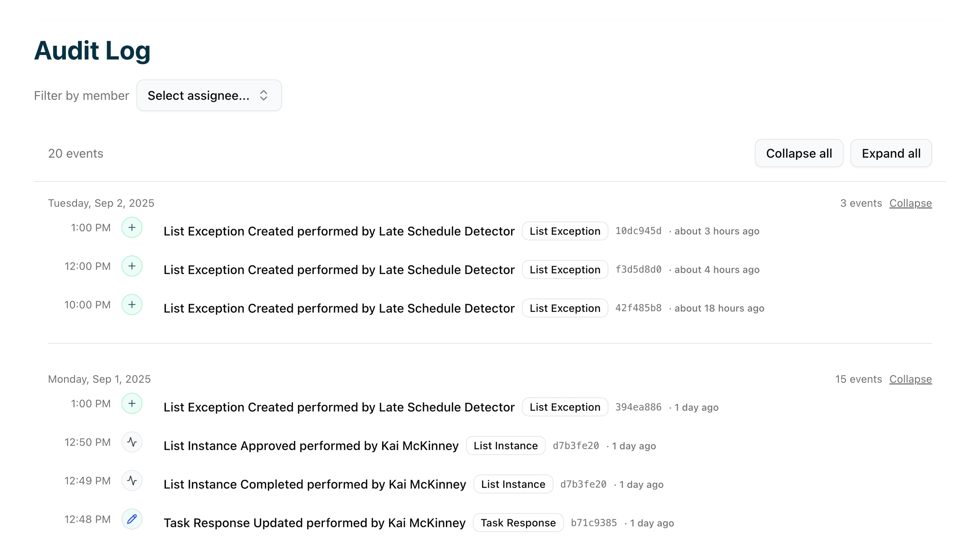The width and height of the screenshot is (980, 560).
Task: Click the activity icon beside List Instance Completed
Action: click(132, 480)
